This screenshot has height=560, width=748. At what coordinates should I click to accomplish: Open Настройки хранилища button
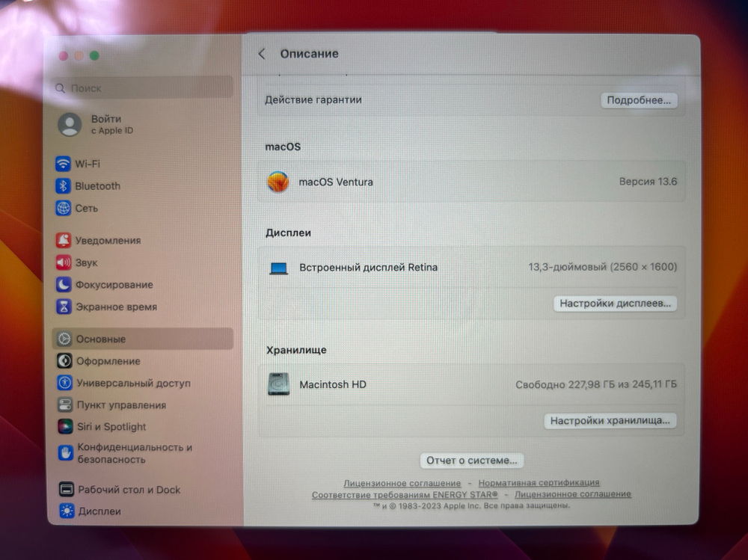[x=610, y=421]
